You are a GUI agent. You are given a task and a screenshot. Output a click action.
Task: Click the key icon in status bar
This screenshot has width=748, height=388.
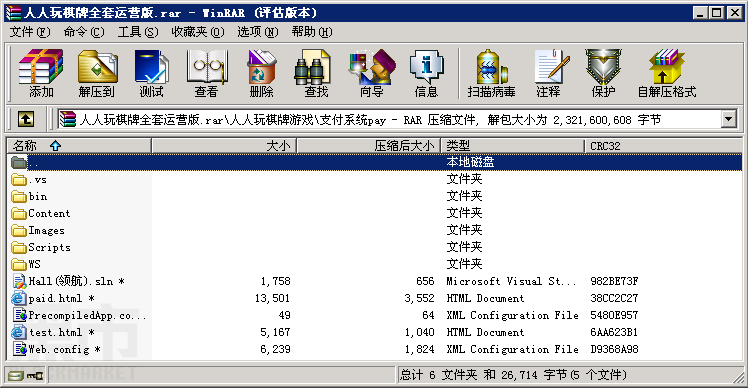pyautogui.click(x=35, y=376)
